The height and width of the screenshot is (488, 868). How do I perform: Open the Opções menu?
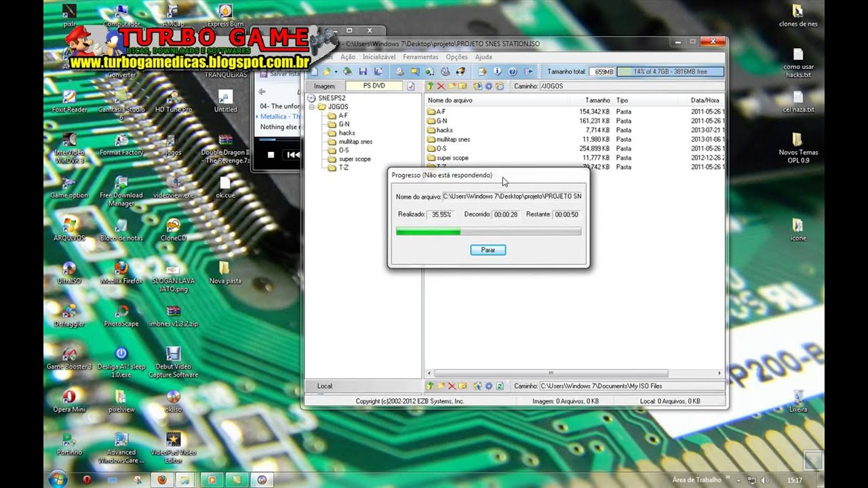pos(456,57)
